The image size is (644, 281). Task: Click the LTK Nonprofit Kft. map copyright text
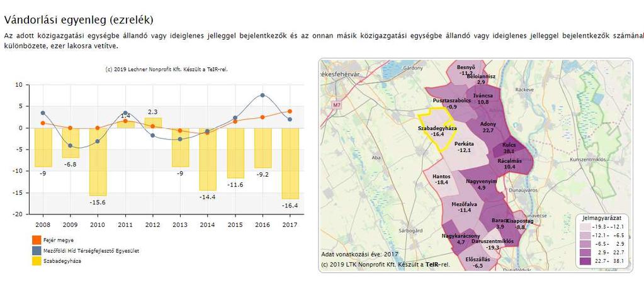386,265
